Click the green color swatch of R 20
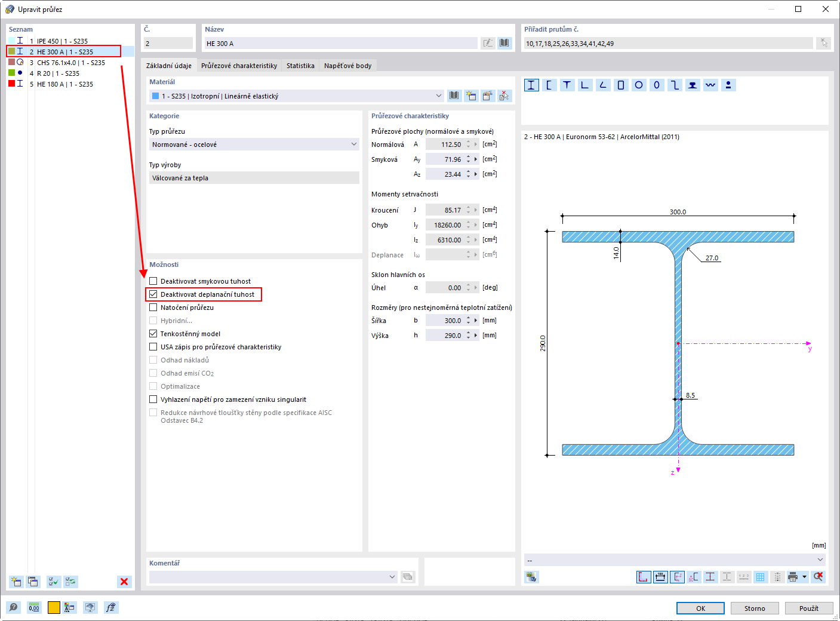This screenshot has width=840, height=621. point(11,73)
